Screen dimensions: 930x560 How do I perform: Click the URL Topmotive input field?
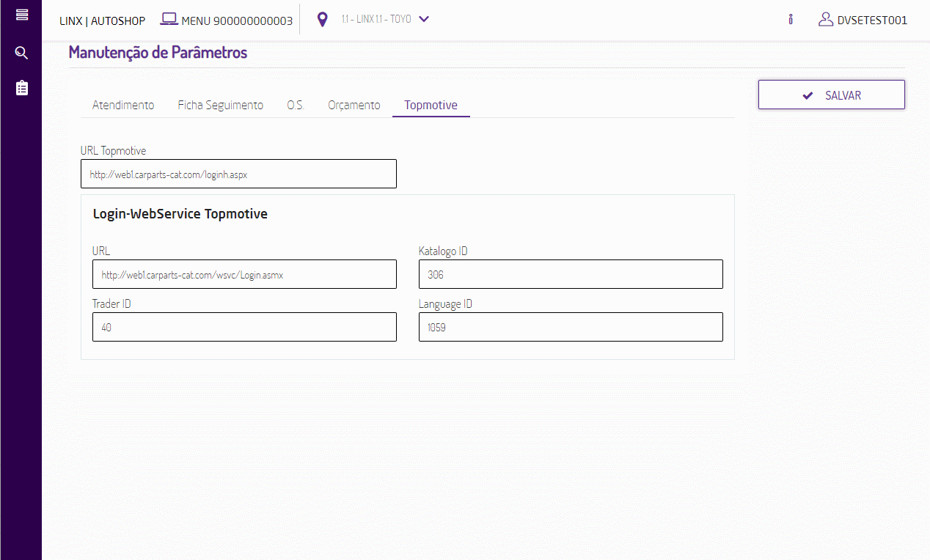(x=238, y=174)
